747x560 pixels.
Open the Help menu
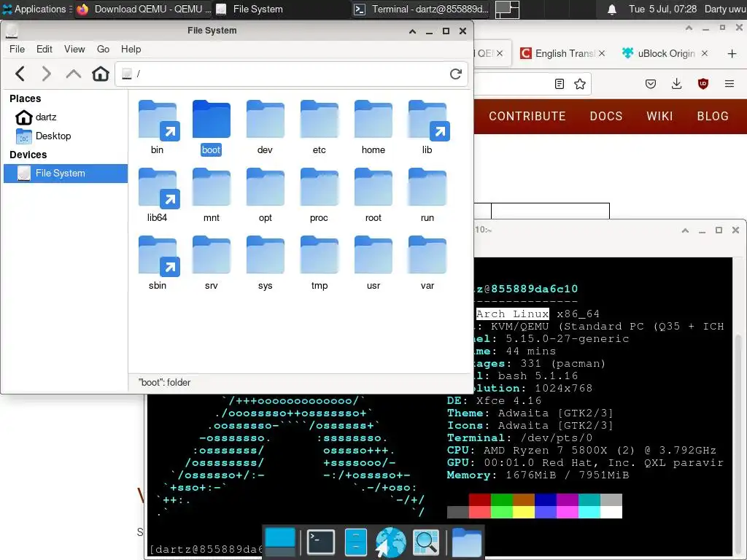(131, 49)
